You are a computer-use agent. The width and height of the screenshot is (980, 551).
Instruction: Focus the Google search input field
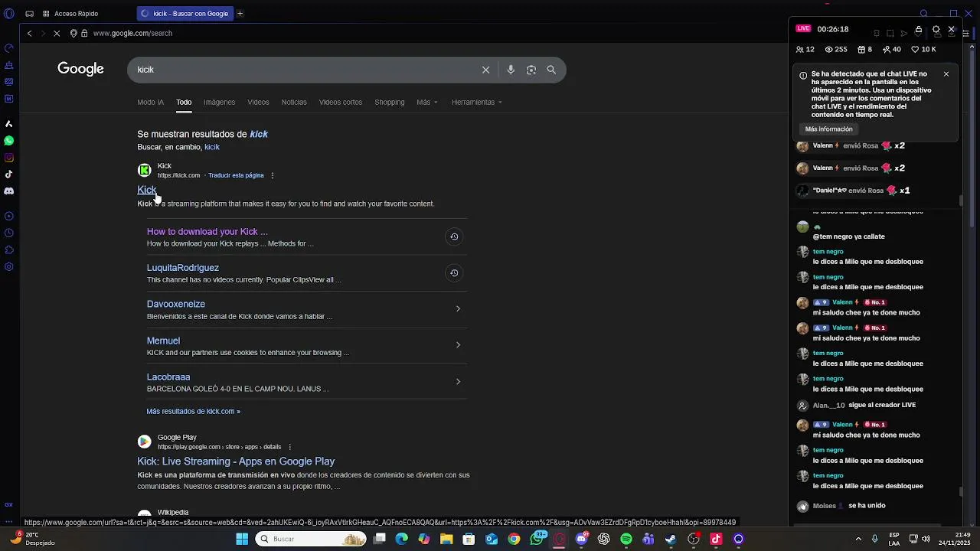306,70
